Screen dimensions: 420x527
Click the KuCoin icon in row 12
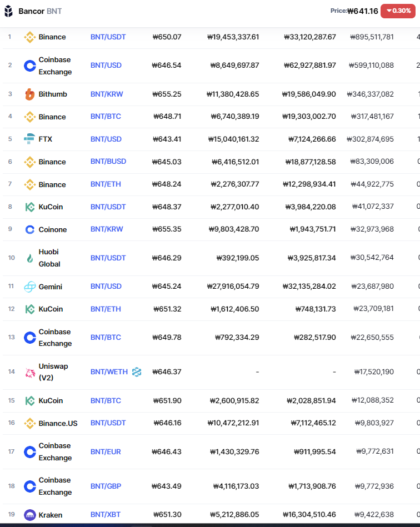point(30,309)
